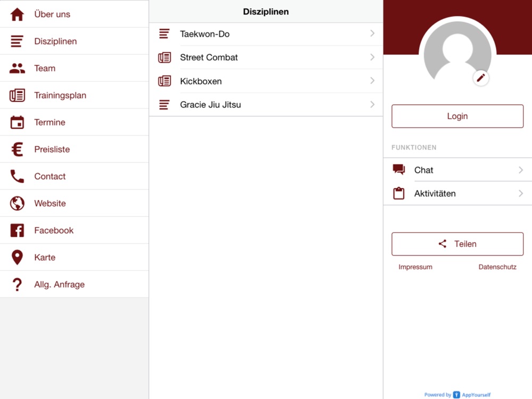Open the Facebook menu item

(74, 230)
